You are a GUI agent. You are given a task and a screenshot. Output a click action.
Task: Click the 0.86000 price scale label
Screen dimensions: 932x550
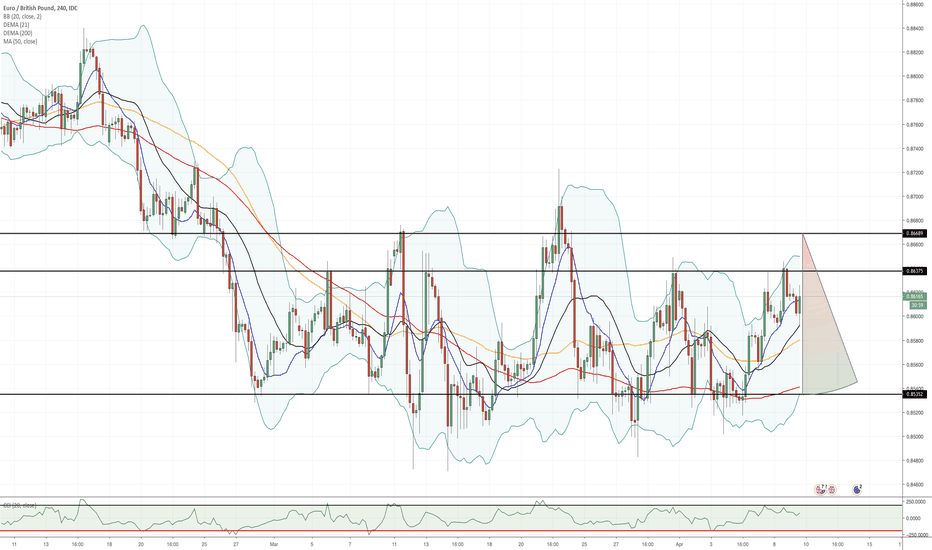(x=914, y=317)
